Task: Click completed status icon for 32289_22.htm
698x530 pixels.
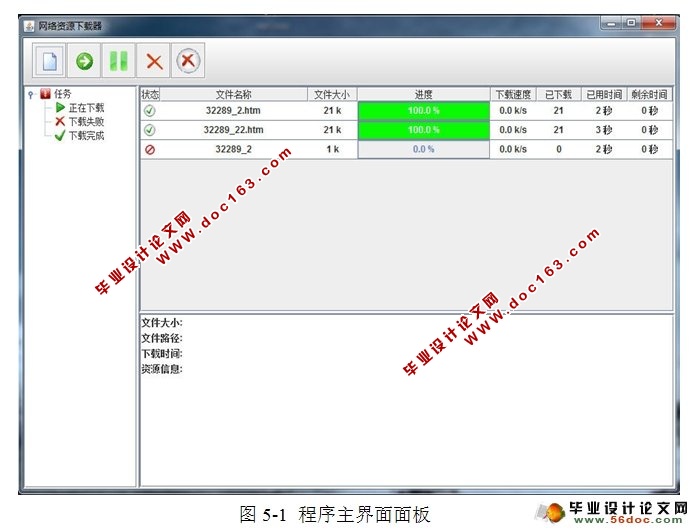Action: (x=150, y=130)
